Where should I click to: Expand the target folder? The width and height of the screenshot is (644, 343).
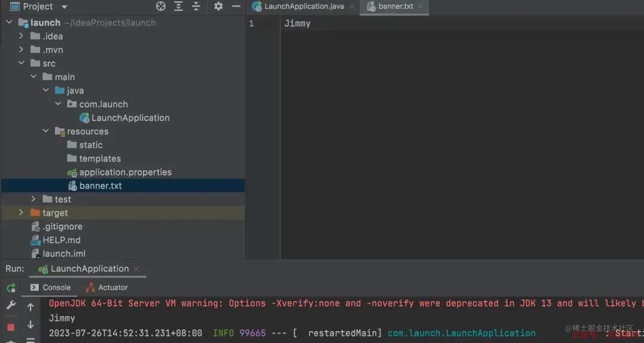(x=21, y=212)
